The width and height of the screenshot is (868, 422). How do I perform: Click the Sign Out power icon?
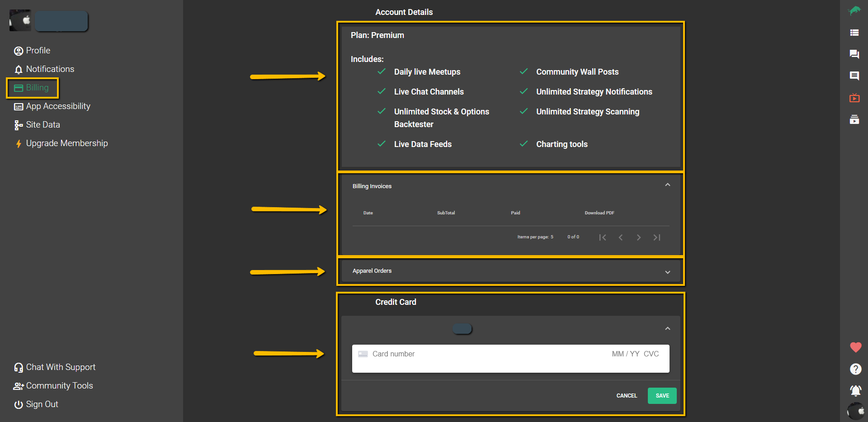pos(19,405)
